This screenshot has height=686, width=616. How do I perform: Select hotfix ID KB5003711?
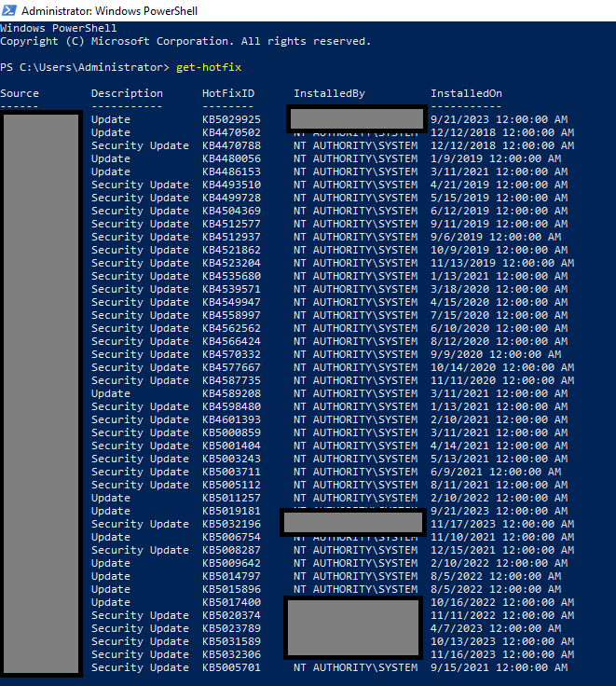(x=231, y=472)
